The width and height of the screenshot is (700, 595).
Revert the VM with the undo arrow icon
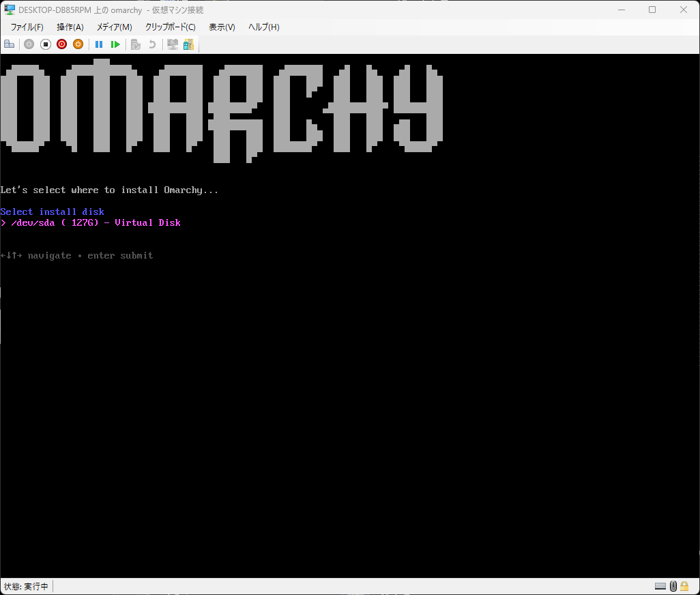tap(152, 44)
